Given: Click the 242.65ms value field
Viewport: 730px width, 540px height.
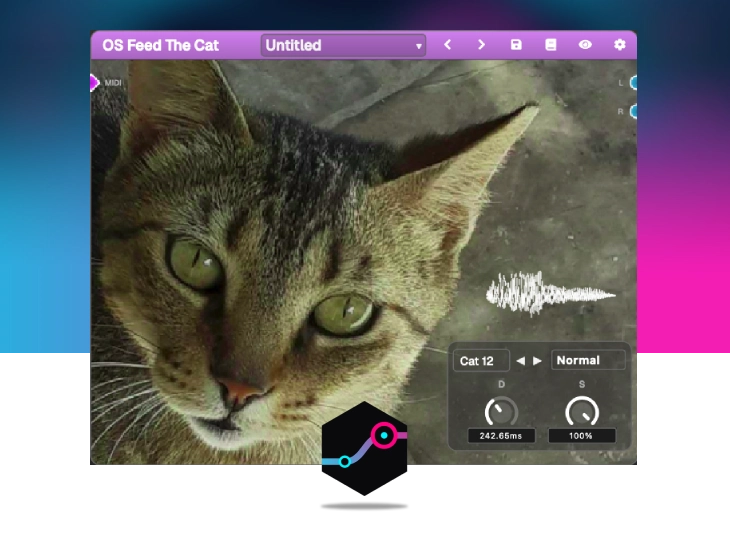Looking at the screenshot, I should [x=501, y=436].
